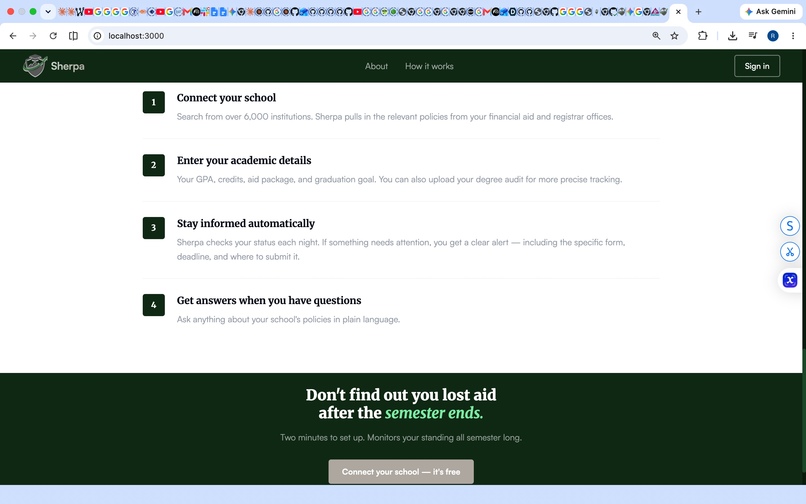Reload the page with the refresh icon
This screenshot has width=806, height=504.
click(x=53, y=35)
